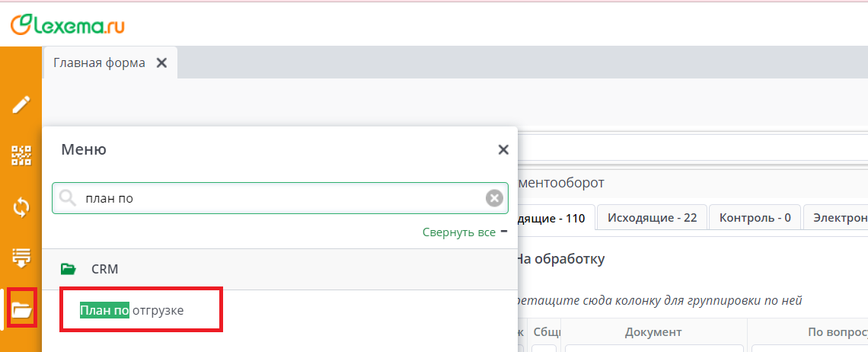Close the Главная форма tab
The width and height of the screenshot is (868, 352).
pos(161,63)
